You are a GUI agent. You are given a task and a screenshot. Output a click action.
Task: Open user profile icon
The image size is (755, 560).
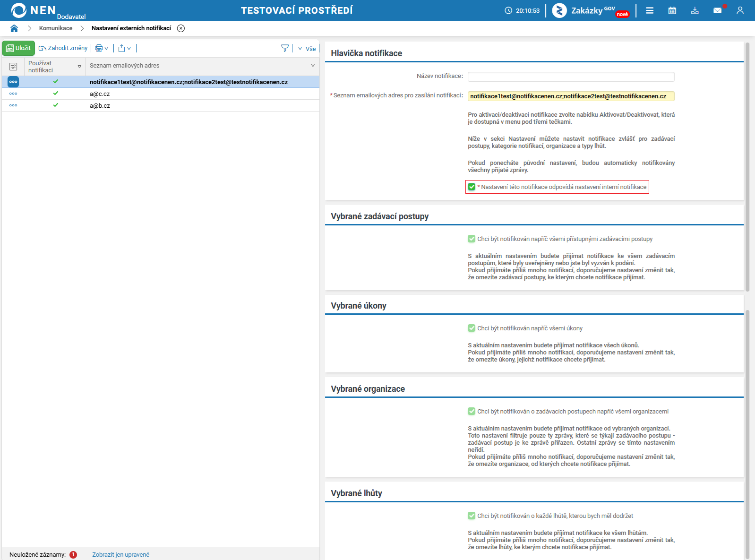pos(740,10)
